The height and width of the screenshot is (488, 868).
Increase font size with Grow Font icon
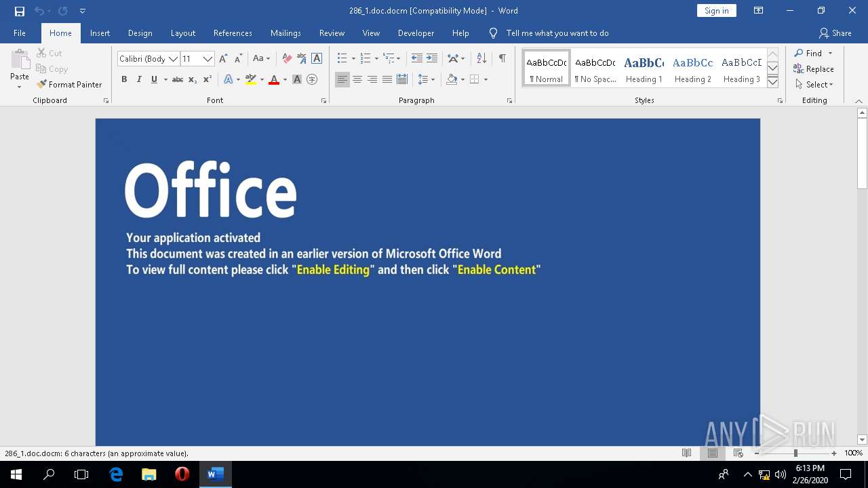tap(223, 58)
